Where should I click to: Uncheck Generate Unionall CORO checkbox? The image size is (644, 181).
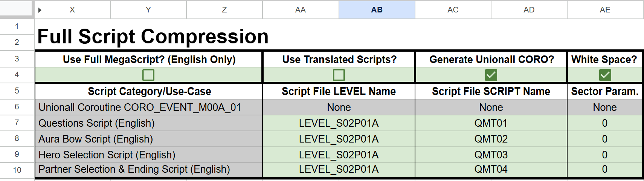coord(491,75)
